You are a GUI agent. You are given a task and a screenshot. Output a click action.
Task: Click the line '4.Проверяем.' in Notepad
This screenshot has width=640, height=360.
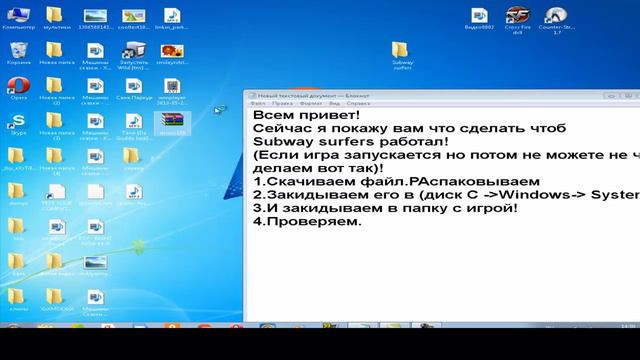point(307,222)
